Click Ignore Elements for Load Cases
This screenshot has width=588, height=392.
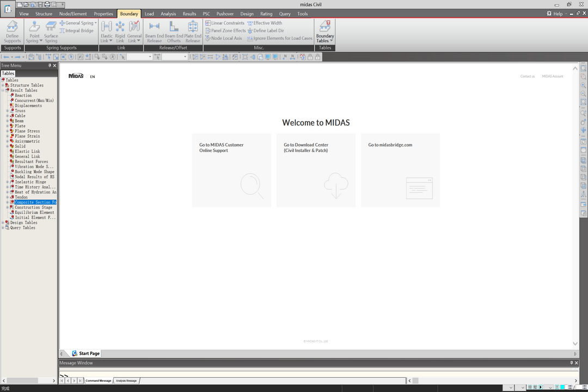(280, 39)
